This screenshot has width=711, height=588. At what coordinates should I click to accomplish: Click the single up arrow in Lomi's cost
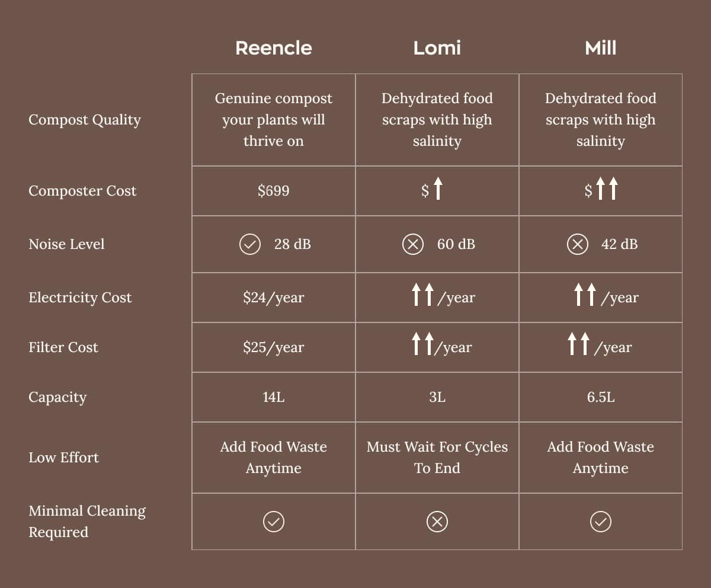click(438, 190)
